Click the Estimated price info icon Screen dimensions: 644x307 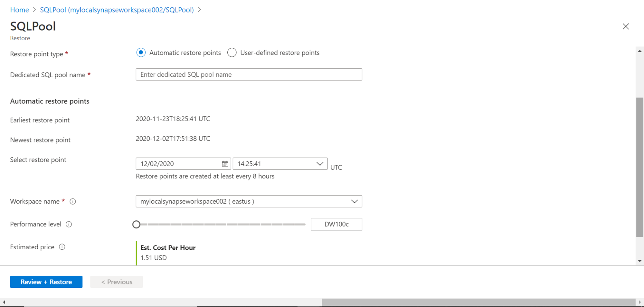pyautogui.click(x=62, y=247)
